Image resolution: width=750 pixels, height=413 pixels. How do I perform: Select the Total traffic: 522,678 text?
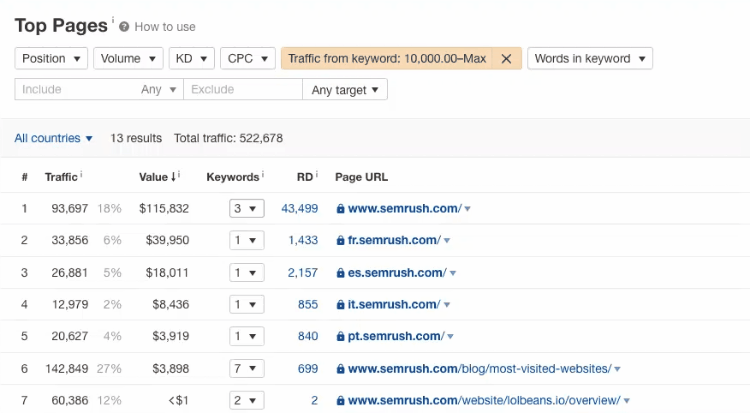(x=229, y=138)
